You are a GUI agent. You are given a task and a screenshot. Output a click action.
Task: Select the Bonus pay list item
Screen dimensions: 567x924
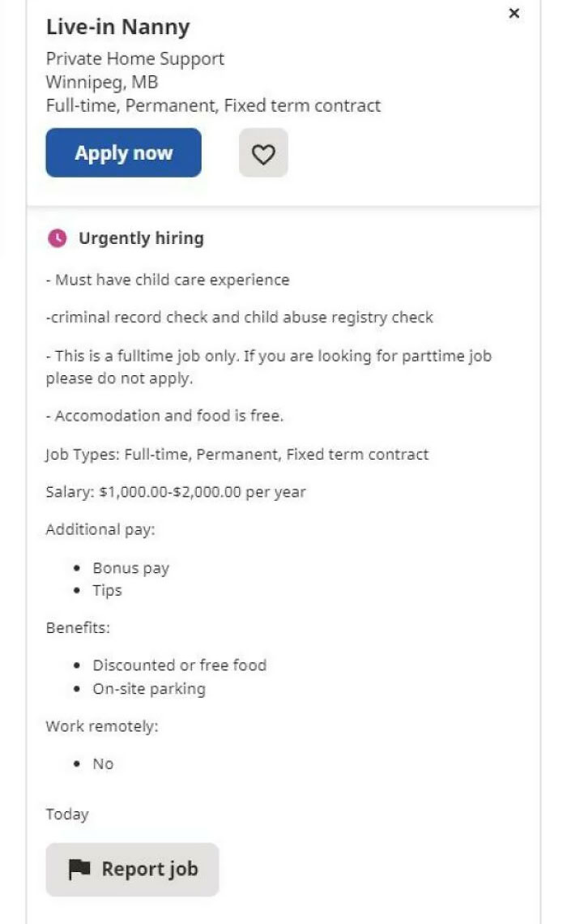click(x=131, y=567)
